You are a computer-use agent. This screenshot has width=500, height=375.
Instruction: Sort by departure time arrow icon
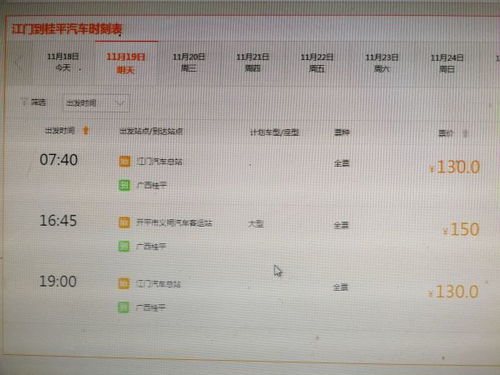(86, 130)
